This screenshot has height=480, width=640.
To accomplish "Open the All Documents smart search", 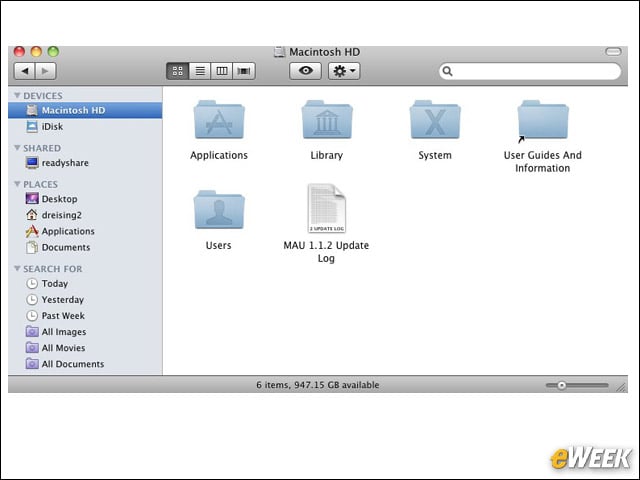I will pyautogui.click(x=85, y=364).
